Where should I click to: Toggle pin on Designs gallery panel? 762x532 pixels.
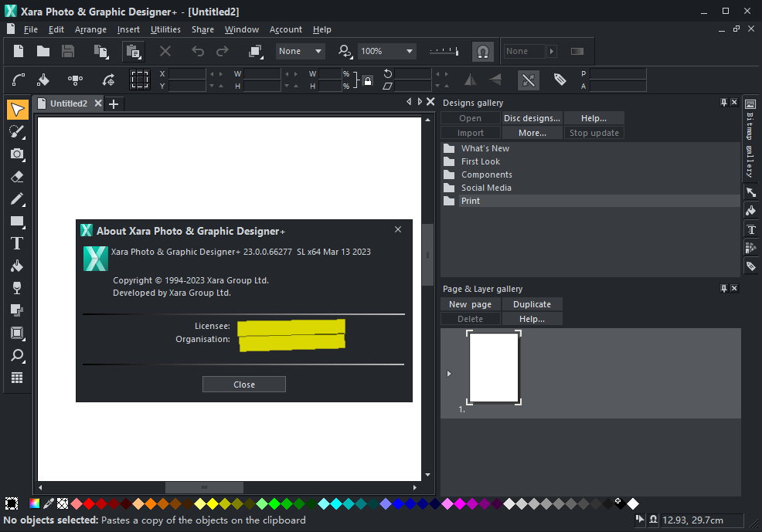tap(724, 103)
